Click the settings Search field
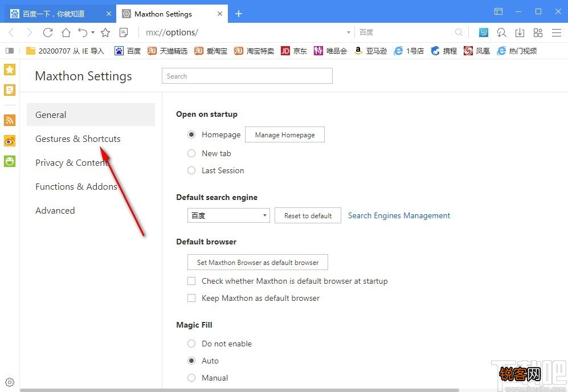 247,76
